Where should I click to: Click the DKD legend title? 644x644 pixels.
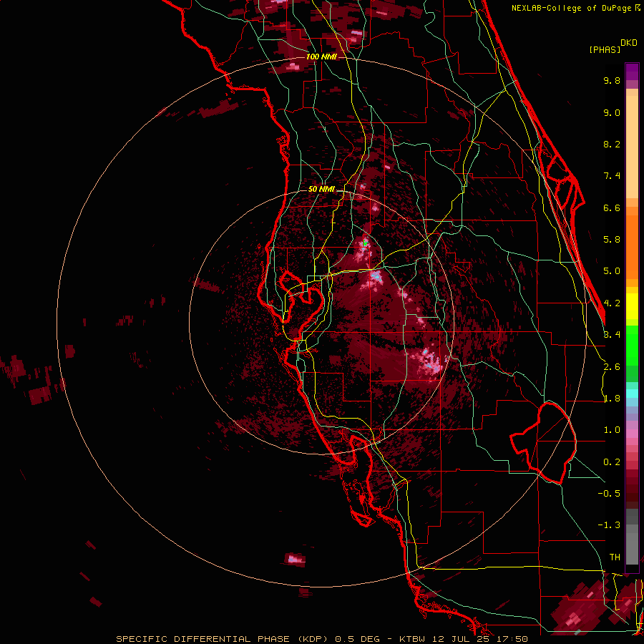pyautogui.click(x=629, y=43)
